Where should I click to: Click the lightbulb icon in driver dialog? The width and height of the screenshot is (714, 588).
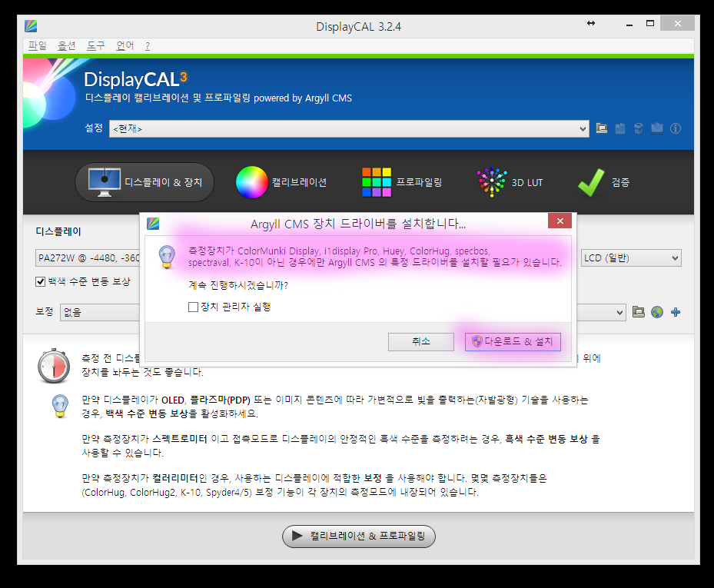click(167, 257)
